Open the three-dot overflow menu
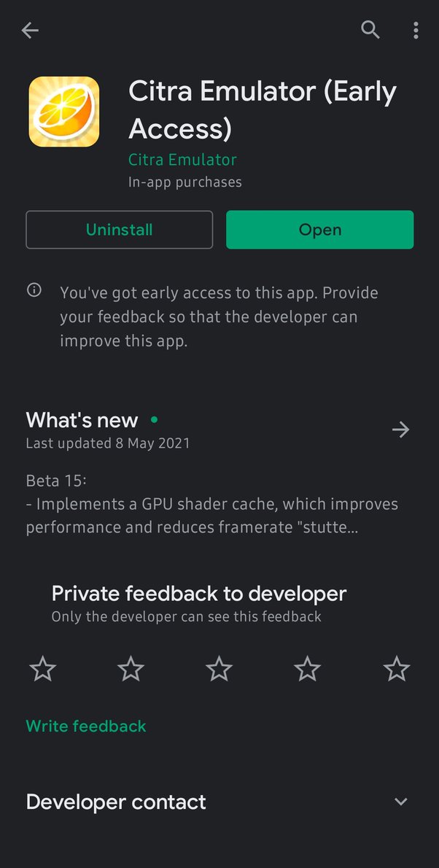This screenshot has height=868, width=439. (x=416, y=30)
